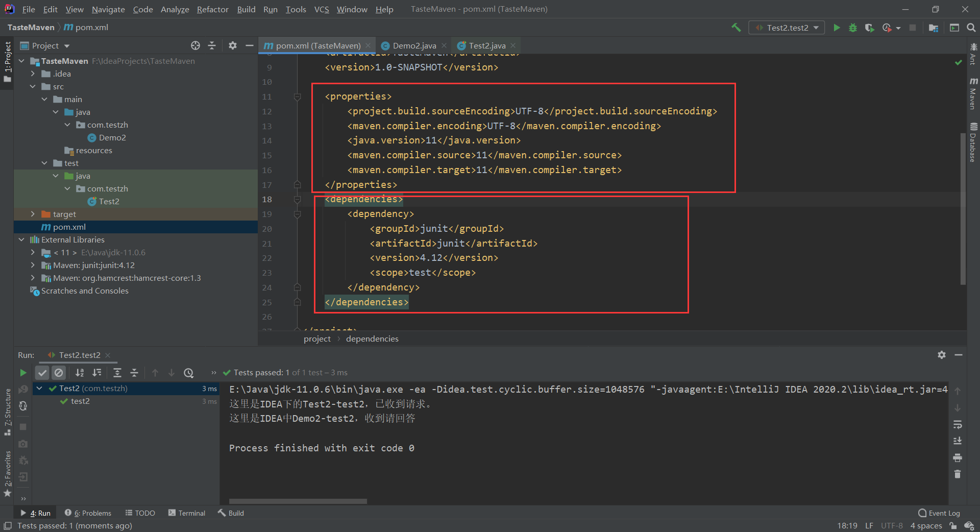This screenshot has height=532, width=980.
Task: Clear console with trash icon
Action: (958, 474)
